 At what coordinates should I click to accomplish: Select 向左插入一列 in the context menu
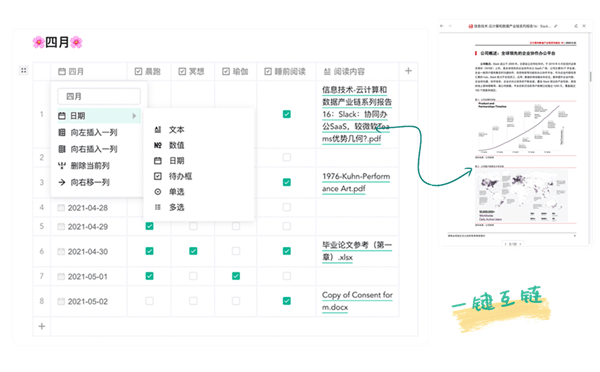click(99, 132)
